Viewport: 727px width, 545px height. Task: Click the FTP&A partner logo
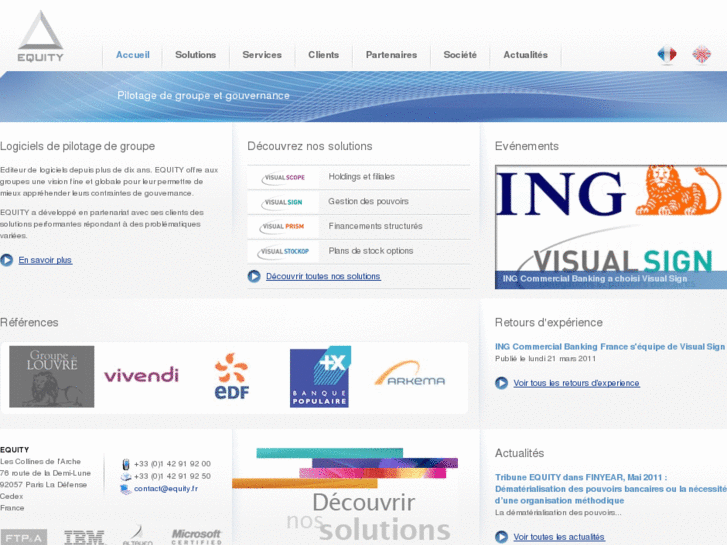(24, 537)
